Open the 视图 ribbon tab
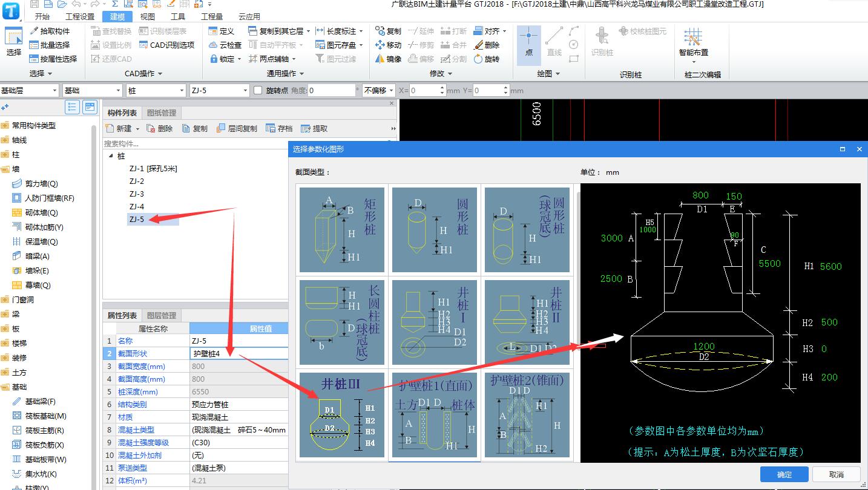This screenshot has width=868, height=490. tap(147, 16)
